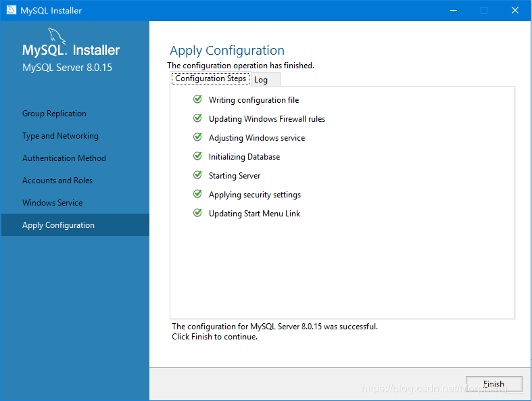Screen dimensions: 532x401
Task: Click the check icon for Updating Windows Firewall rules
Action: (197, 118)
